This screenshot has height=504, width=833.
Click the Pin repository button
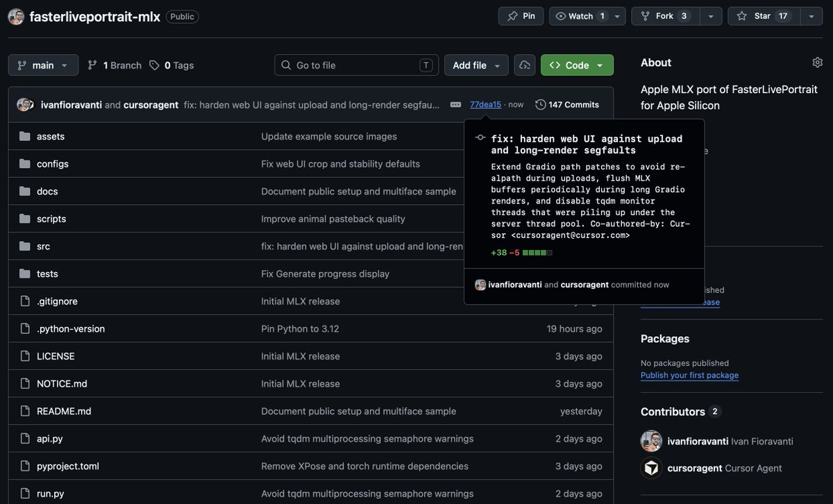pos(521,16)
